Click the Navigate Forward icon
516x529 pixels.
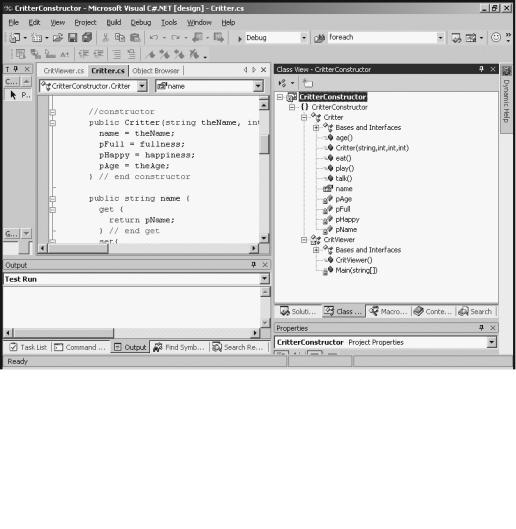point(218,37)
